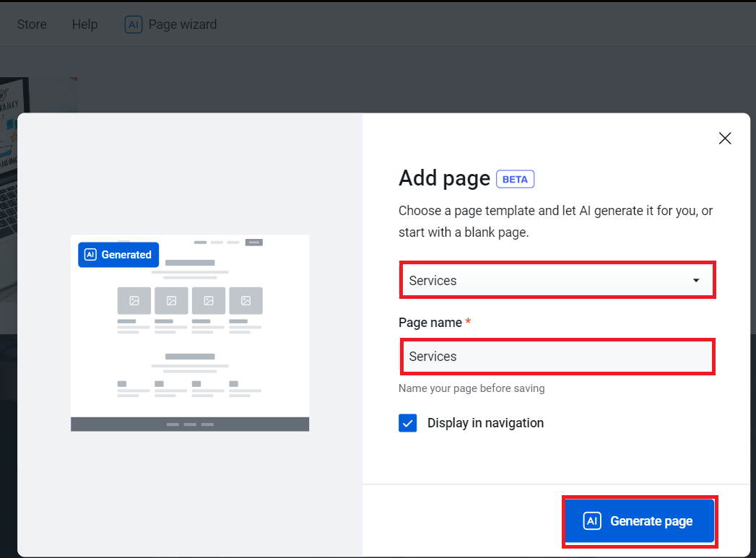Select fourth image placeholder in template preview
Viewport: 756px width, 558px height.
click(246, 300)
